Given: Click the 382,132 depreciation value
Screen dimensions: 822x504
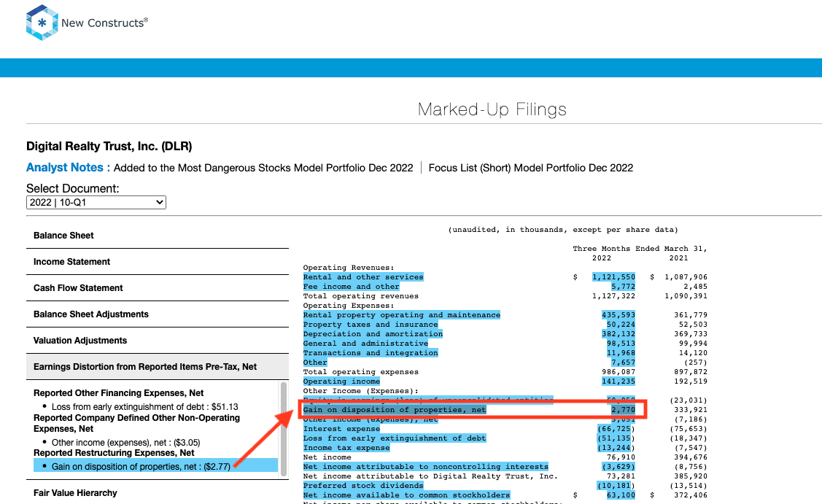Looking at the screenshot, I should (x=618, y=333).
